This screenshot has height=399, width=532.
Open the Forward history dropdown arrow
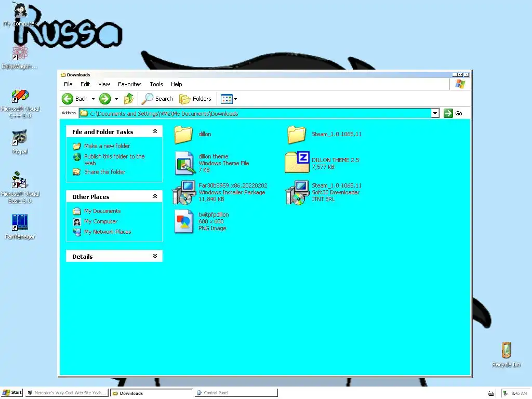coord(116,99)
